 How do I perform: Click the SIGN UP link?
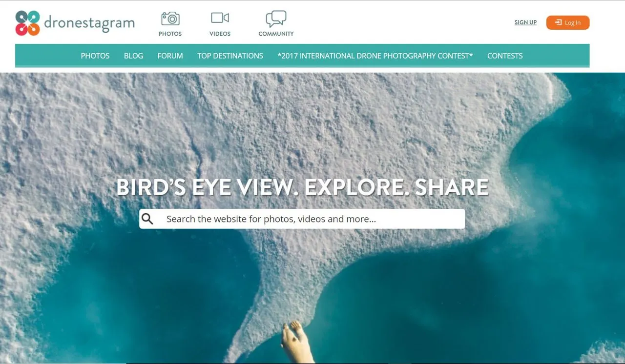point(525,22)
